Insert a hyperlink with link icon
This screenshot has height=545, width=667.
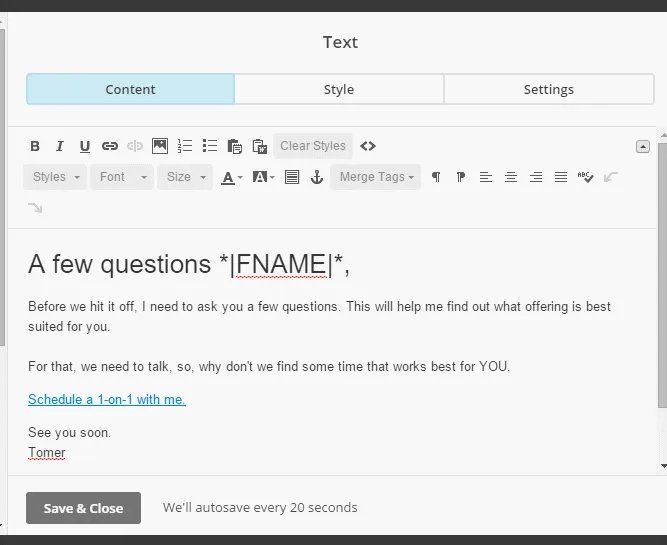[x=110, y=146]
